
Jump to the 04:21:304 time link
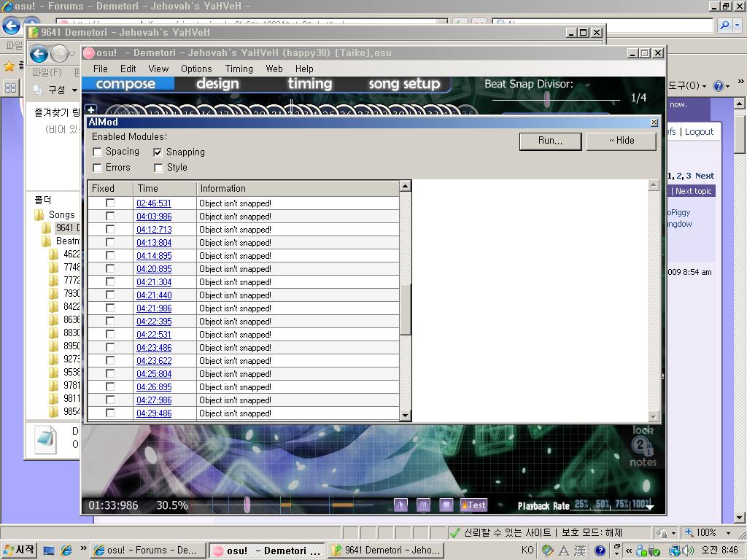pyautogui.click(x=154, y=282)
